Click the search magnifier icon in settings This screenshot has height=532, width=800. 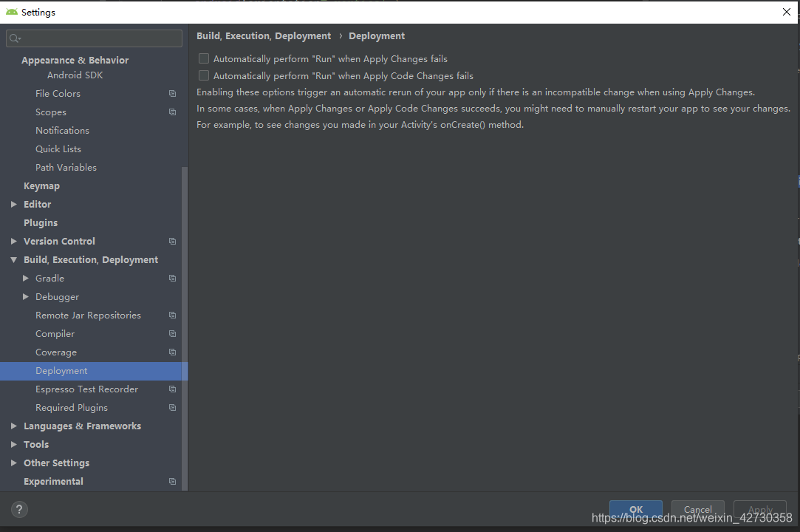15,38
